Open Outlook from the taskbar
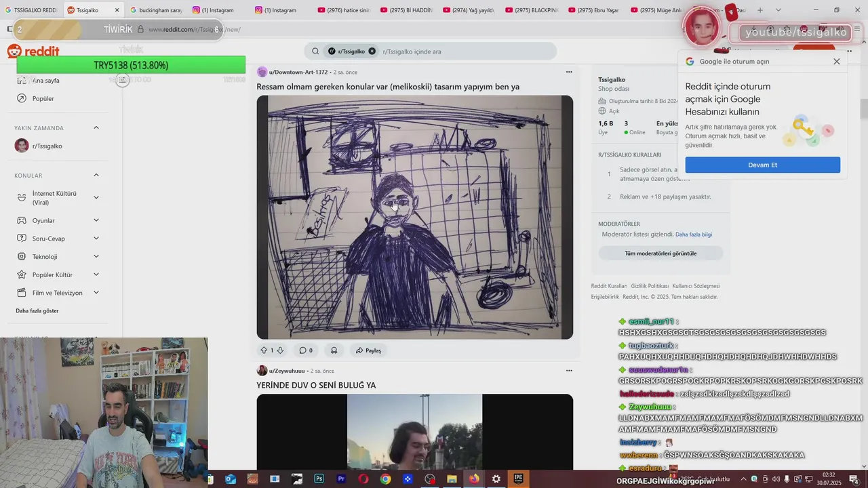Screen dimensions: 868x488 pos(230,479)
